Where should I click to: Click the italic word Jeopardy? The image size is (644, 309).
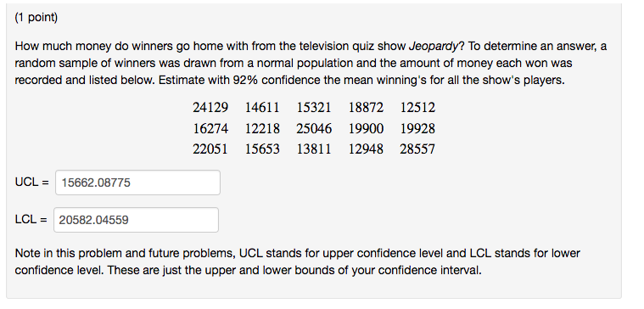[434, 47]
